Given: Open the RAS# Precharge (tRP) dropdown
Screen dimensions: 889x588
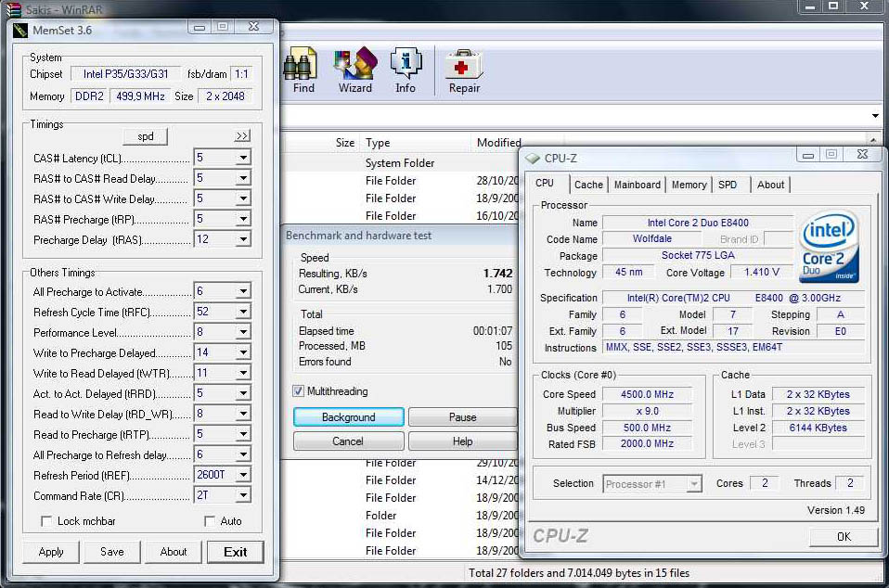Looking at the screenshot, I should point(243,219).
